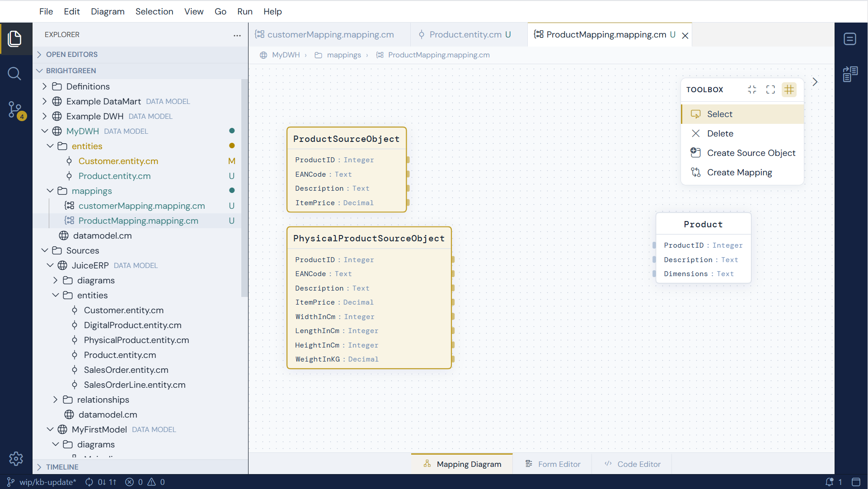The height and width of the screenshot is (489, 868).
Task: Open the properties panel icon in right sidebar
Action: [x=850, y=39]
